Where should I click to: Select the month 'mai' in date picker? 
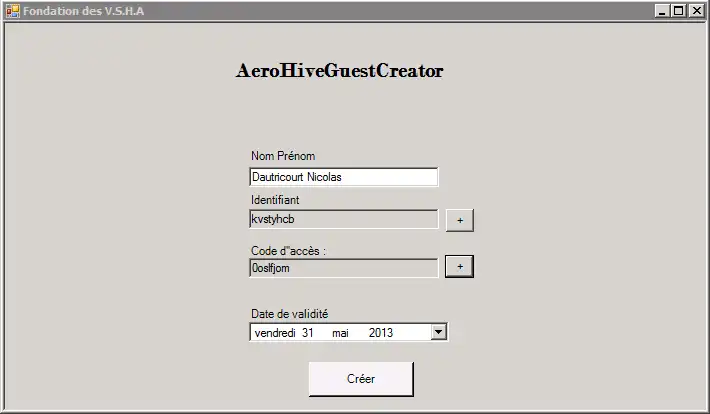[x=340, y=333]
